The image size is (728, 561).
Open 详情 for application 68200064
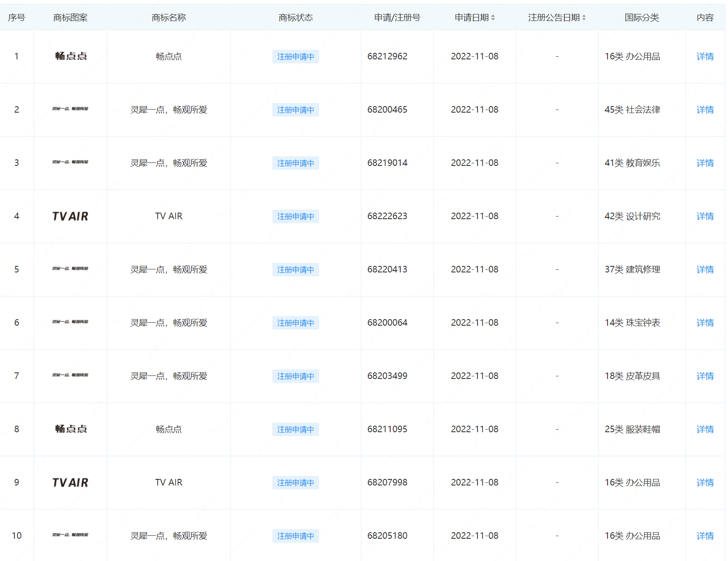tap(705, 323)
